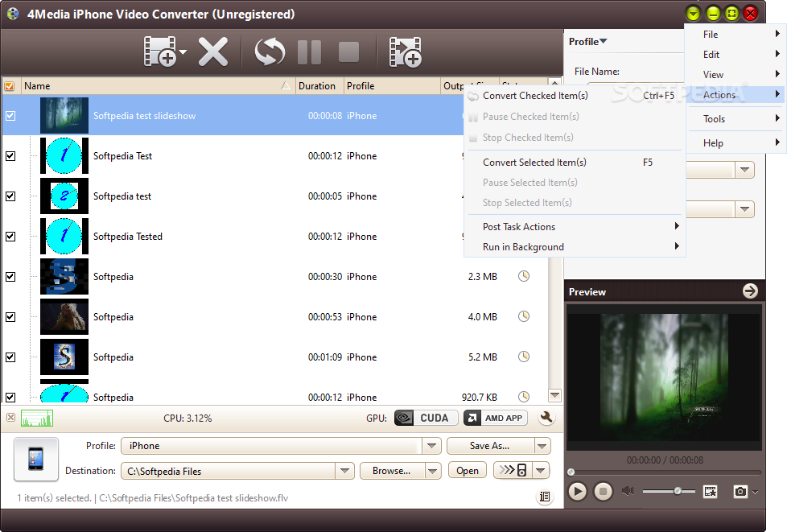The width and height of the screenshot is (787, 532).
Task: Click the Open destination button
Action: point(468,471)
